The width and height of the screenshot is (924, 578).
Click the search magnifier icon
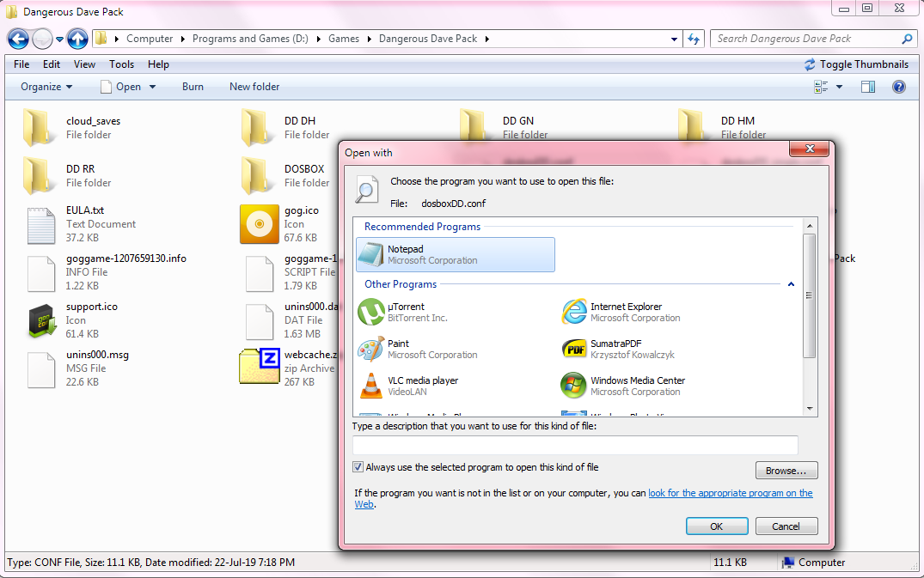pos(907,39)
